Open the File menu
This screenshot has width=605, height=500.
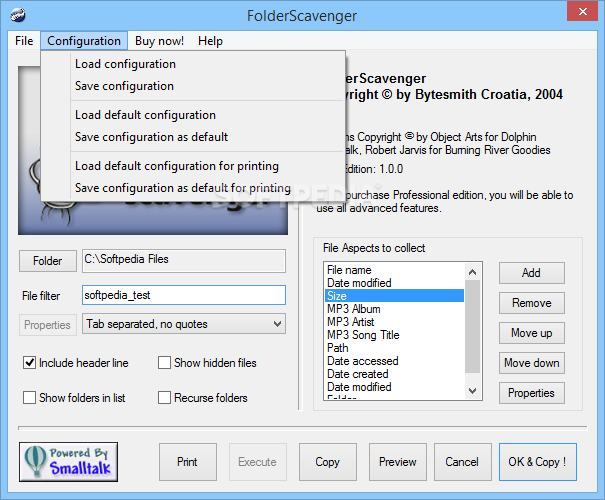[24, 41]
